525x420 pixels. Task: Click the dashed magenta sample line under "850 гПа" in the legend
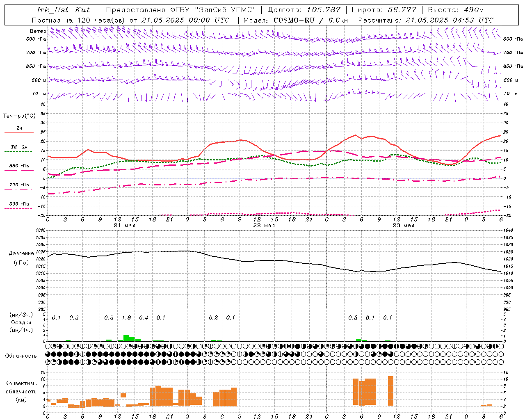[19, 171]
